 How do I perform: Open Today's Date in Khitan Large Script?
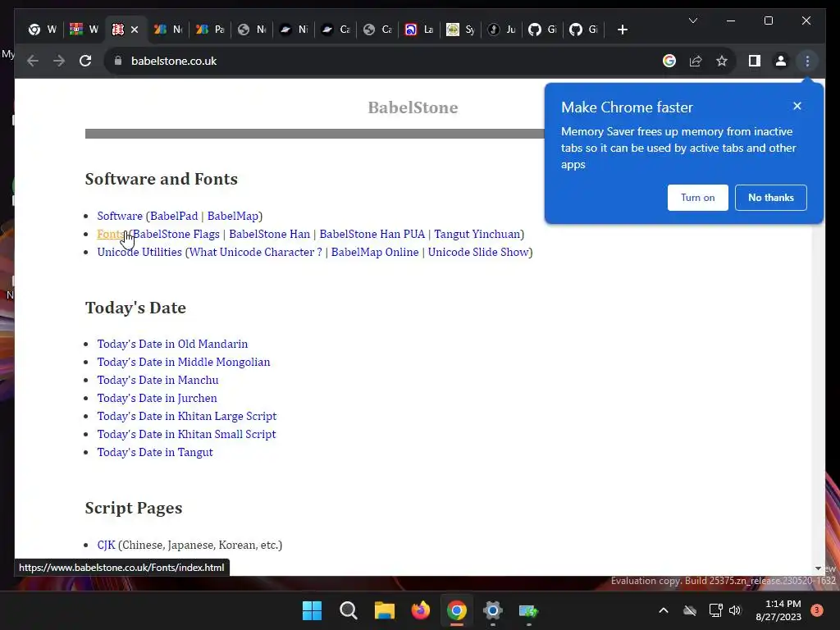[x=186, y=416]
